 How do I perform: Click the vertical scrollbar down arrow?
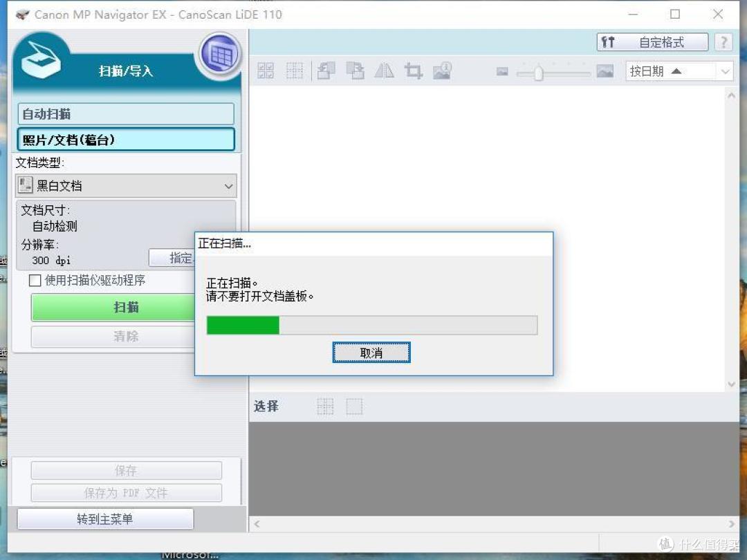[732, 384]
